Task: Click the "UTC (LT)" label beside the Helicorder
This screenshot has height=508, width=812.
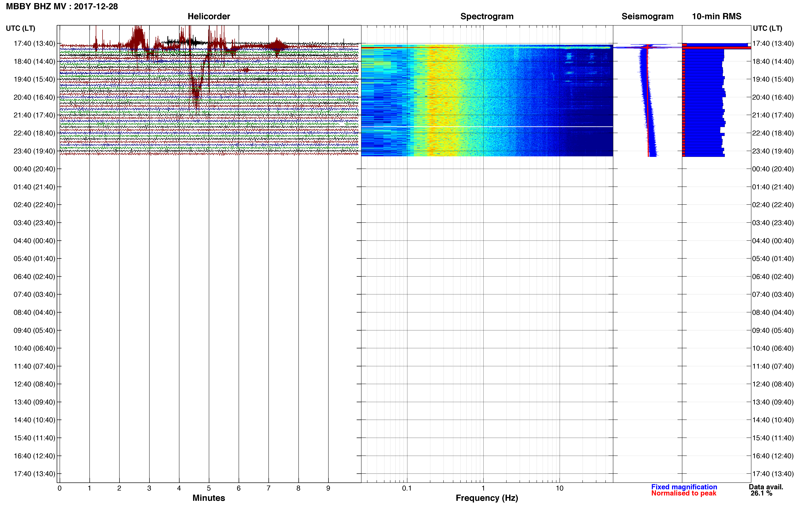Action: pyautogui.click(x=21, y=28)
